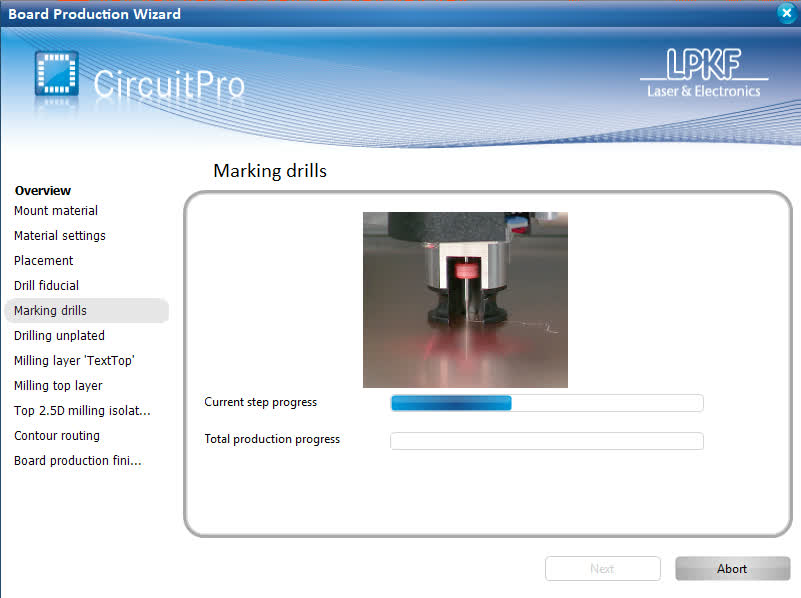The height and width of the screenshot is (598, 801).
Task: Click the Total production progress bar
Action: 547,441
